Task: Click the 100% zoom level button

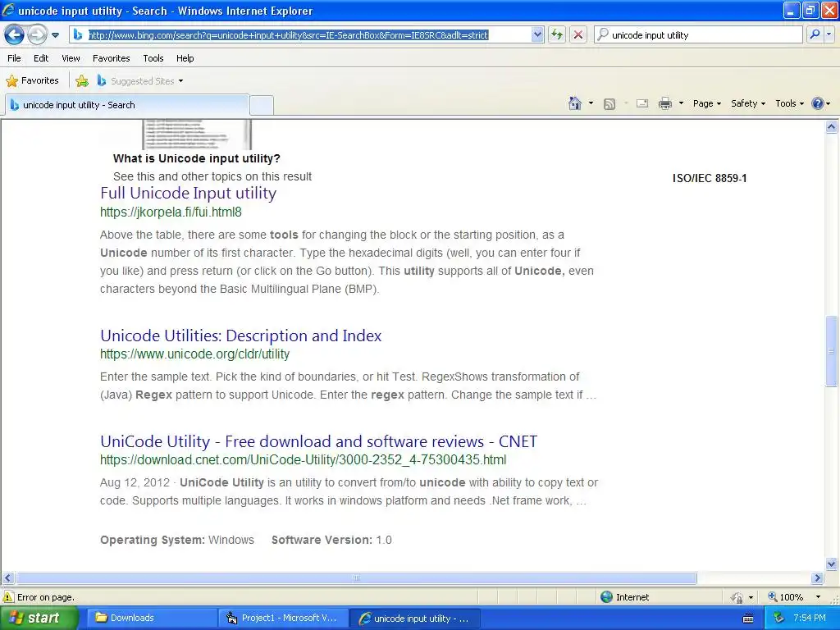Action: (x=785, y=597)
